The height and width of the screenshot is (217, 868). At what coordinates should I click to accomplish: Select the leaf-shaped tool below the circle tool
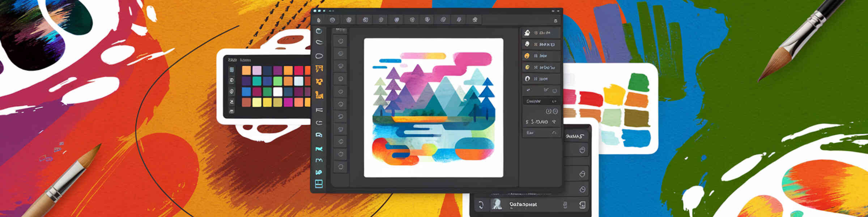pos(319,42)
